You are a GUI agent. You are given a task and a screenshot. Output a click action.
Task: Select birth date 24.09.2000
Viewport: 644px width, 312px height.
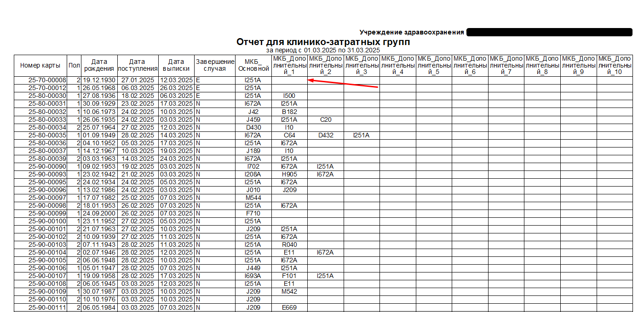point(99,213)
